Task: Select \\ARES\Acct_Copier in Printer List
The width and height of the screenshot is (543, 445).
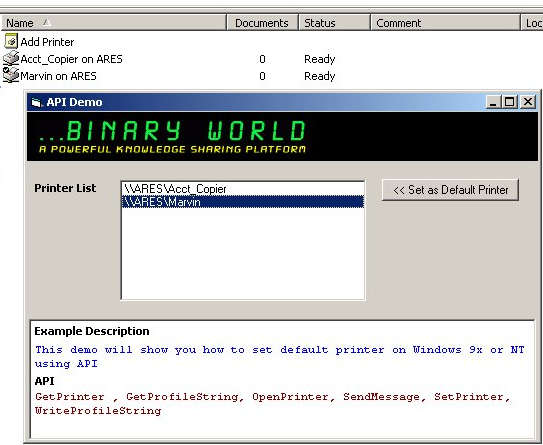Action: point(243,189)
